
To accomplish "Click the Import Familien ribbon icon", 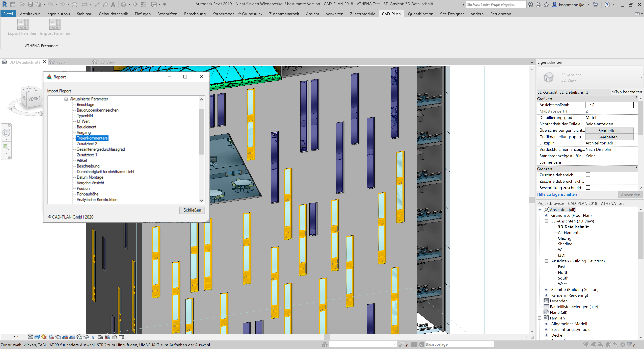I will click(x=55, y=24).
